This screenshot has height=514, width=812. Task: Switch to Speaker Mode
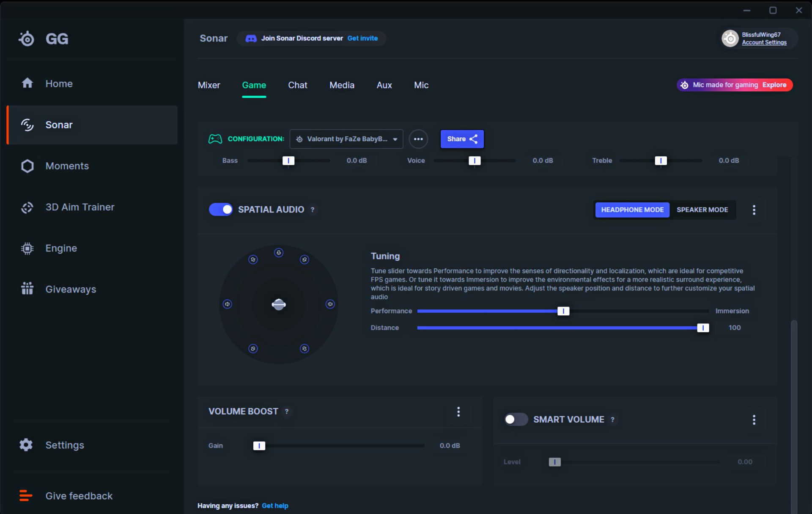tap(702, 210)
